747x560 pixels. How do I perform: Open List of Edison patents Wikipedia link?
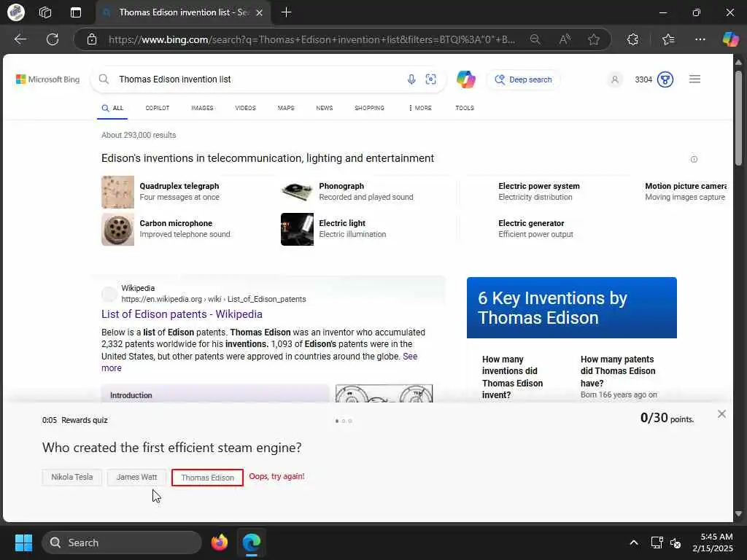(x=182, y=314)
